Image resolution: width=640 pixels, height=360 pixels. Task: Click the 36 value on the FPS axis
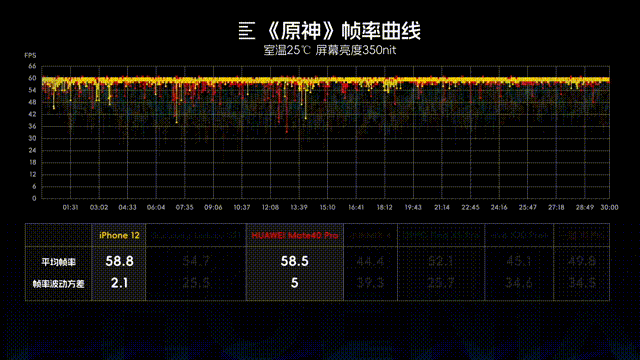(32, 126)
